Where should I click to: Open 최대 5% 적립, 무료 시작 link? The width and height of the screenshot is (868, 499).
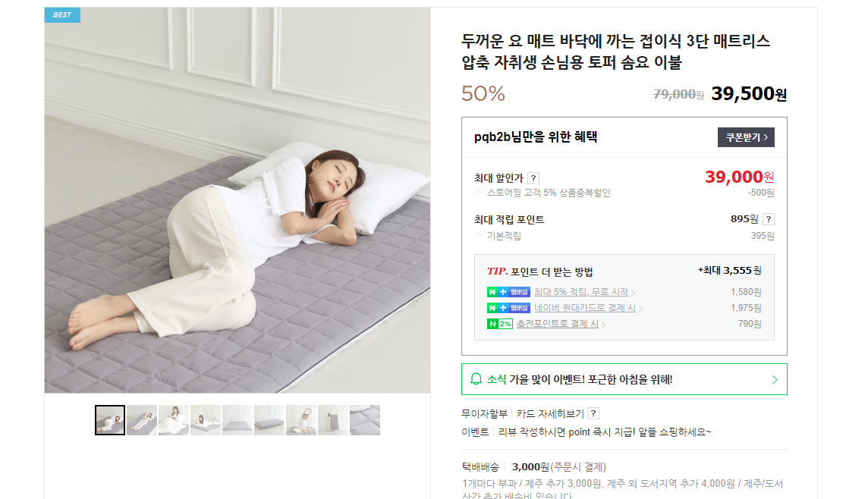pos(581,292)
